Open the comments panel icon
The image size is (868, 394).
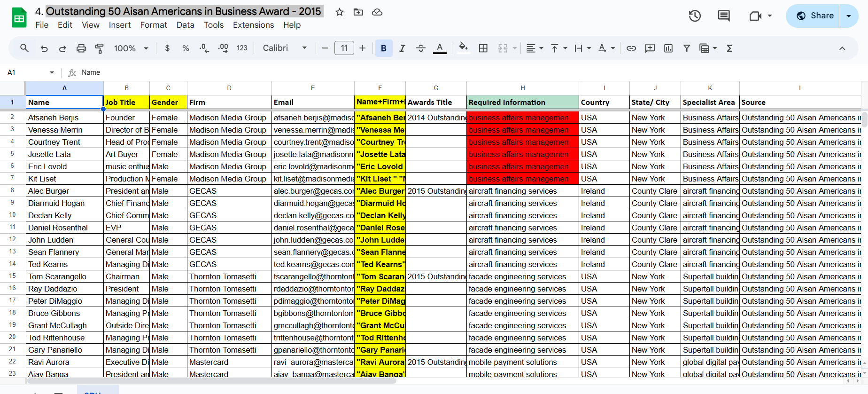724,16
